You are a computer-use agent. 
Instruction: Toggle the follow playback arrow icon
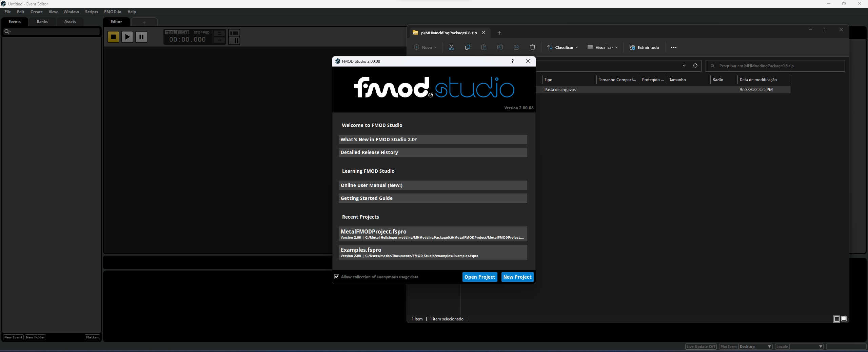click(x=219, y=40)
